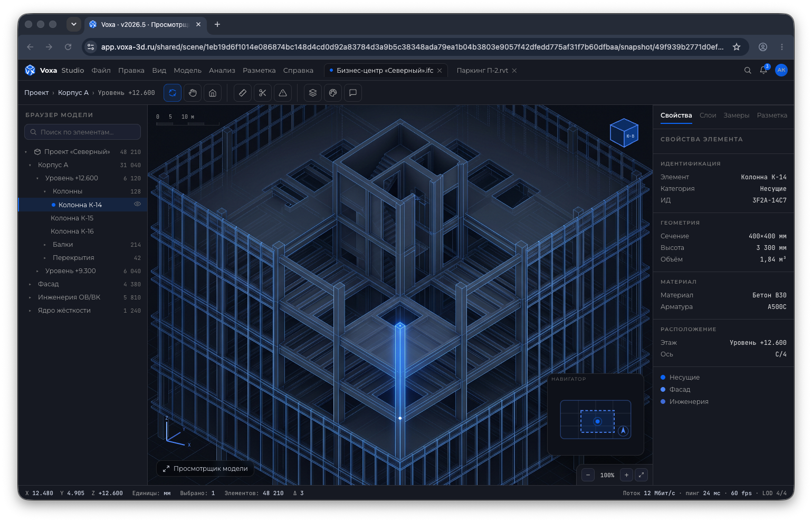The width and height of the screenshot is (812, 522).
Task: Click the Ю-В view orientation cube
Action: 624,133
